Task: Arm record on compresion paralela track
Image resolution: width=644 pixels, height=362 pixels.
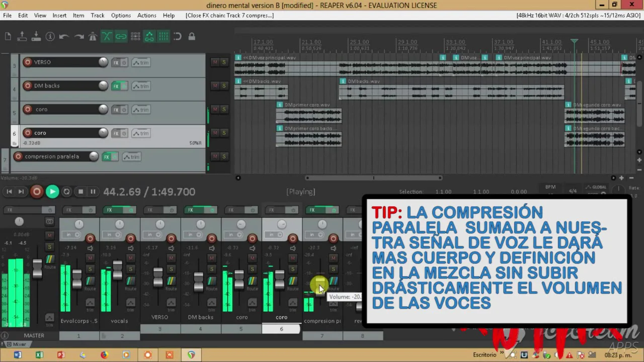Action: tap(19, 156)
